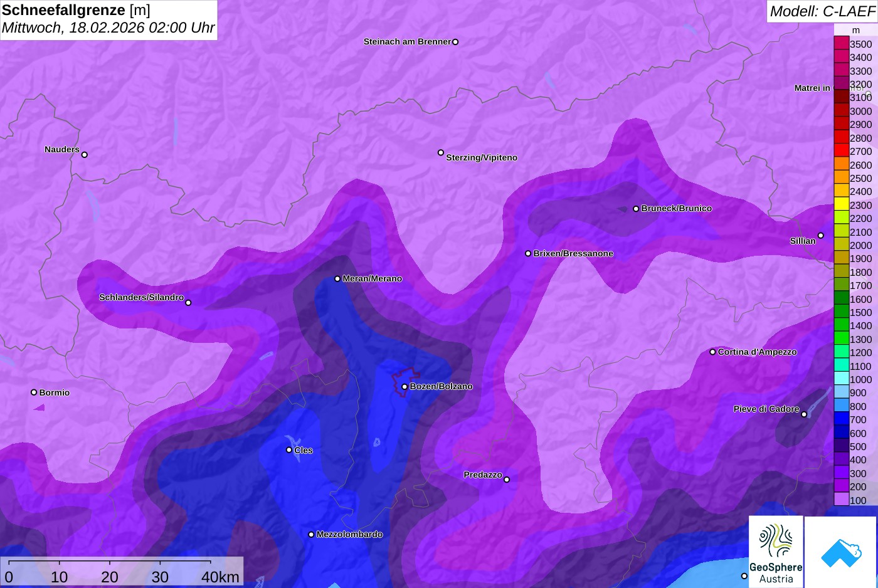Click the "0" scale bar label

tap(9, 577)
